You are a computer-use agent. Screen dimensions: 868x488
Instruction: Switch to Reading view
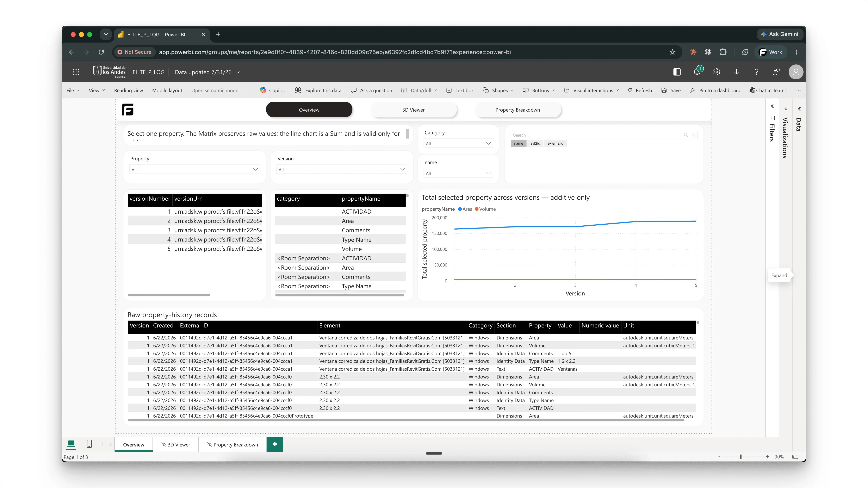pos(128,90)
